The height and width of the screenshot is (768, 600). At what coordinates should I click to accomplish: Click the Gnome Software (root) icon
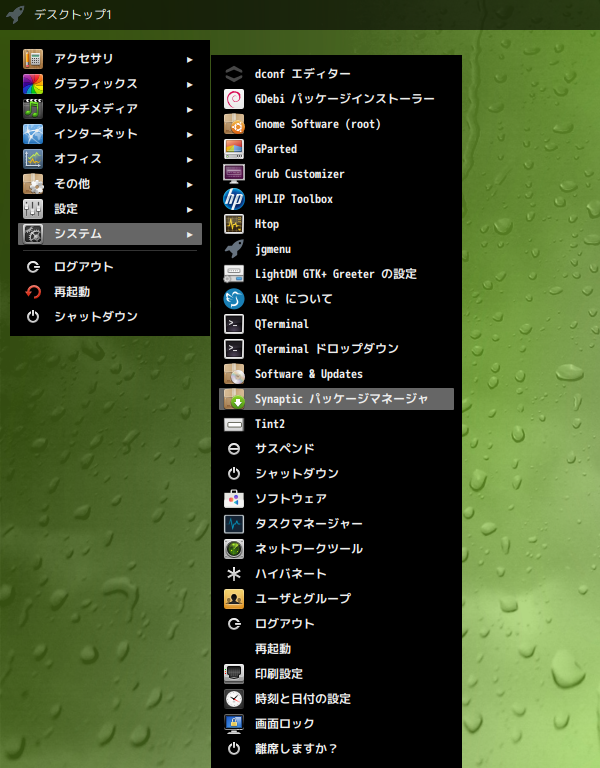coord(234,124)
